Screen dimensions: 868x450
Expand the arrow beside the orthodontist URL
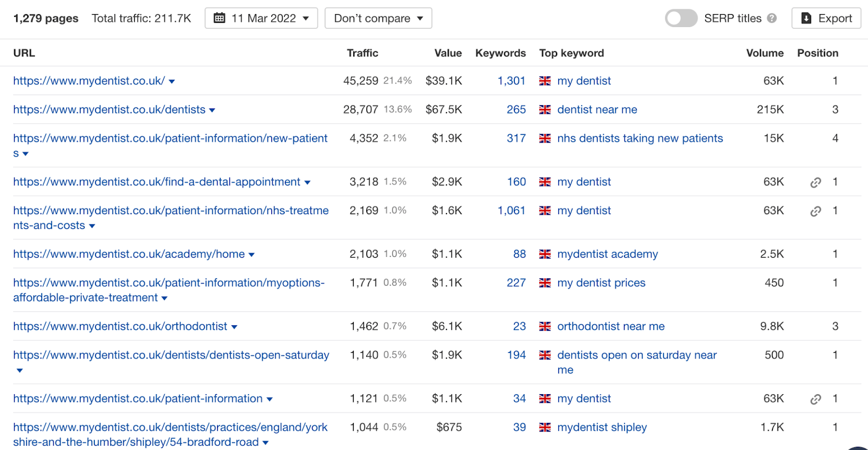(x=234, y=327)
